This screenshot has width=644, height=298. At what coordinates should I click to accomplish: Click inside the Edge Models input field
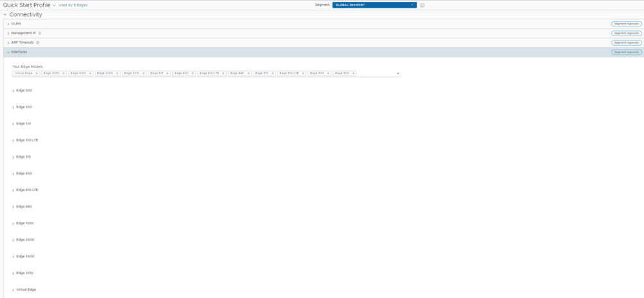pyautogui.click(x=376, y=74)
